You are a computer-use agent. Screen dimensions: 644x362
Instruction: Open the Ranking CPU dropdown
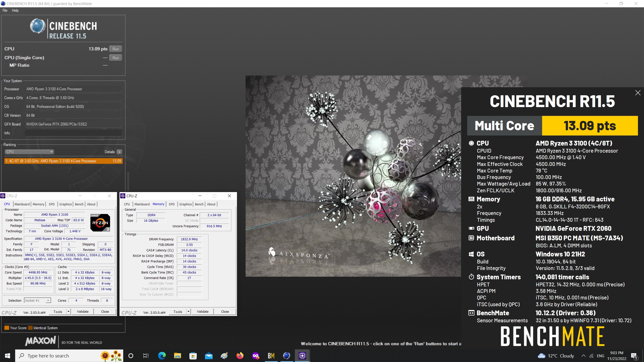(29, 152)
